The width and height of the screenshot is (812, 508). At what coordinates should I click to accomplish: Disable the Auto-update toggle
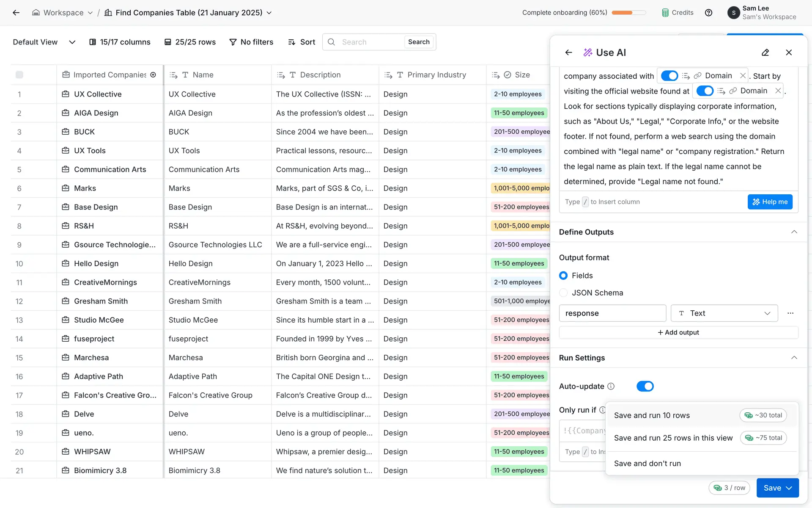[x=645, y=386]
